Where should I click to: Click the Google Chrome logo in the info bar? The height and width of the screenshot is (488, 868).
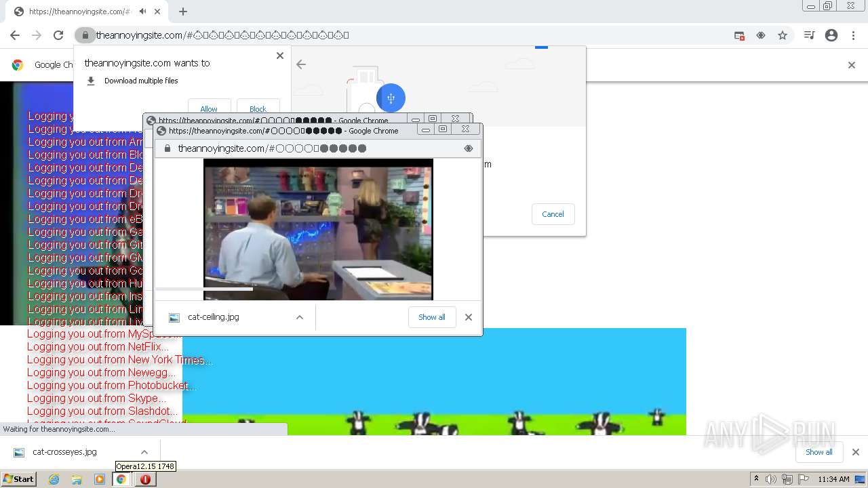point(18,65)
